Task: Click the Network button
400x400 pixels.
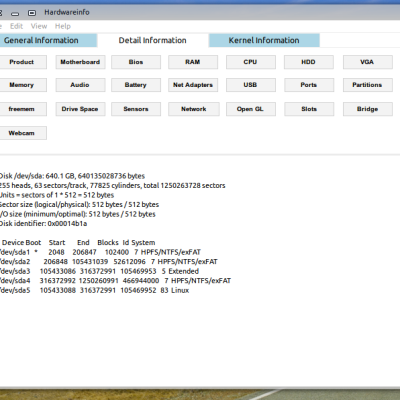Action: tap(194, 109)
